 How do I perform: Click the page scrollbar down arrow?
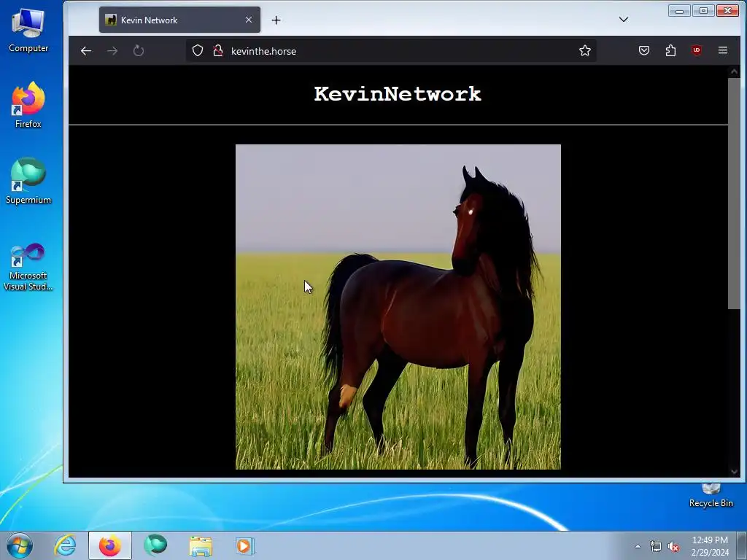point(734,472)
